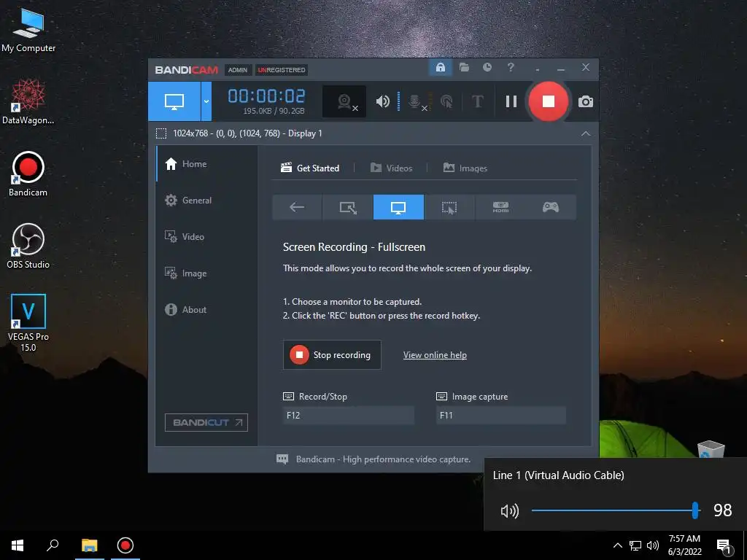Switch to the Videos tab

click(x=391, y=168)
